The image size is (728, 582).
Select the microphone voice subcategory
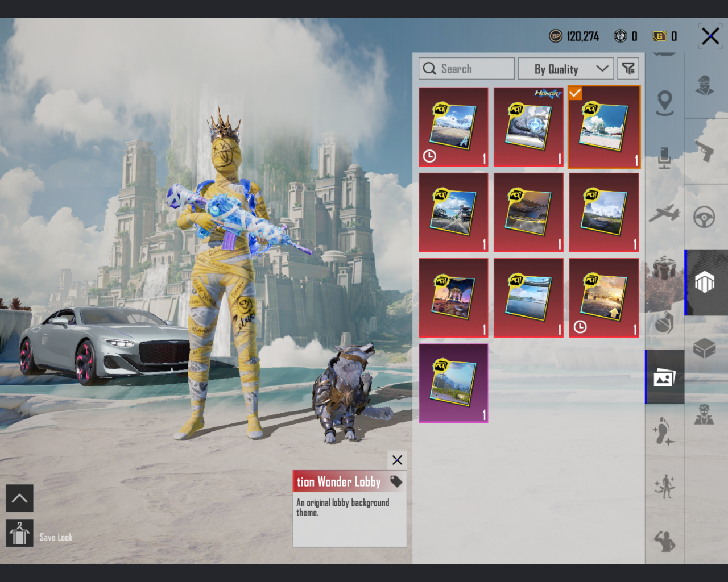(x=664, y=157)
